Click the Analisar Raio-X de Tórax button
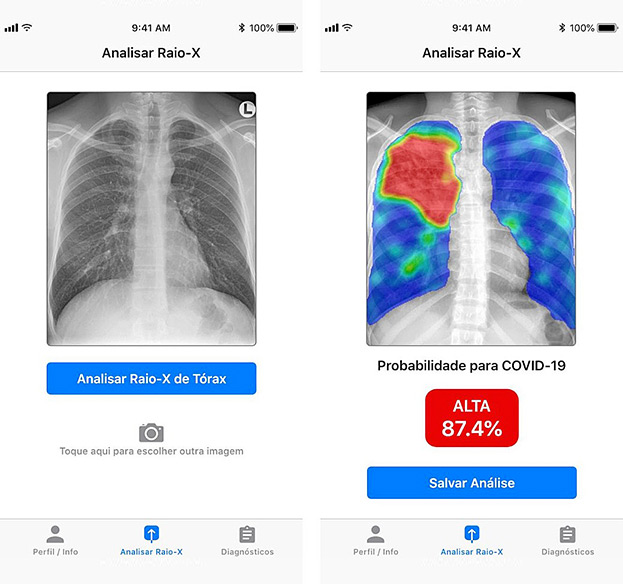Screen dimensions: 623x584 tap(151, 379)
